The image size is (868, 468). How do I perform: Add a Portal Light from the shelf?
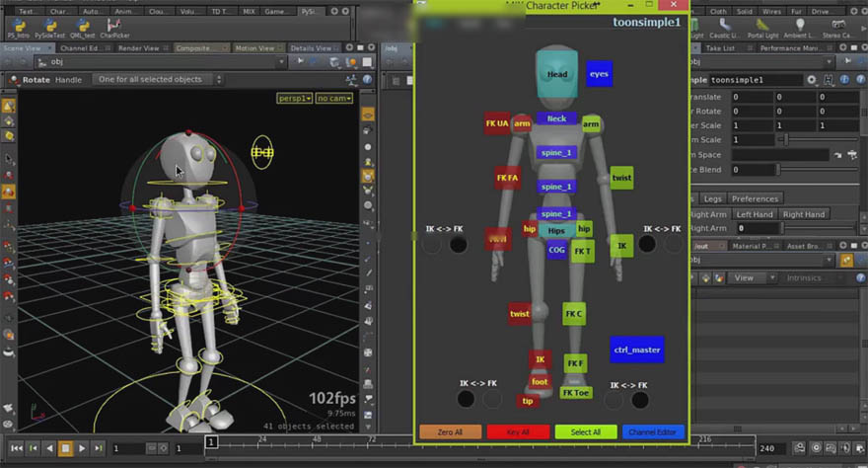tap(762, 28)
